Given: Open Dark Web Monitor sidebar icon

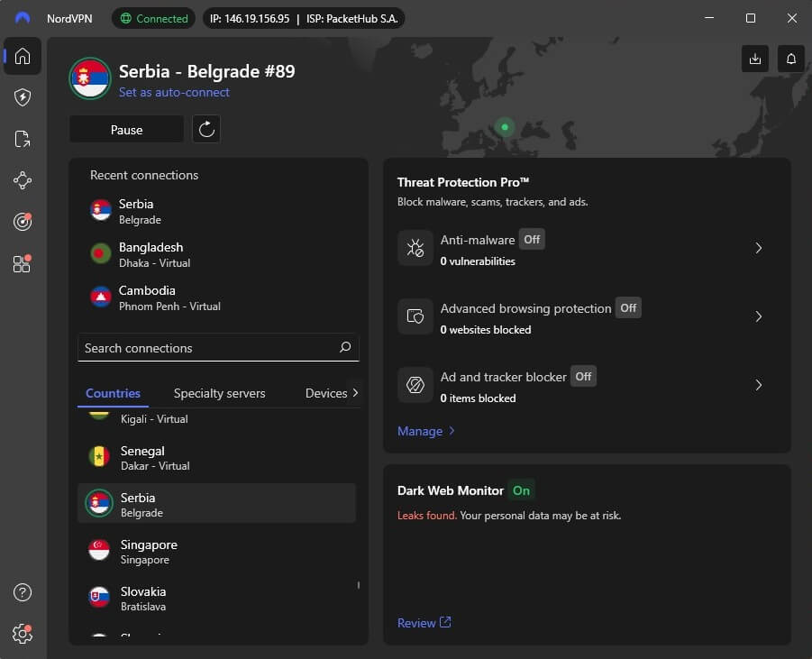Looking at the screenshot, I should click(x=22, y=222).
